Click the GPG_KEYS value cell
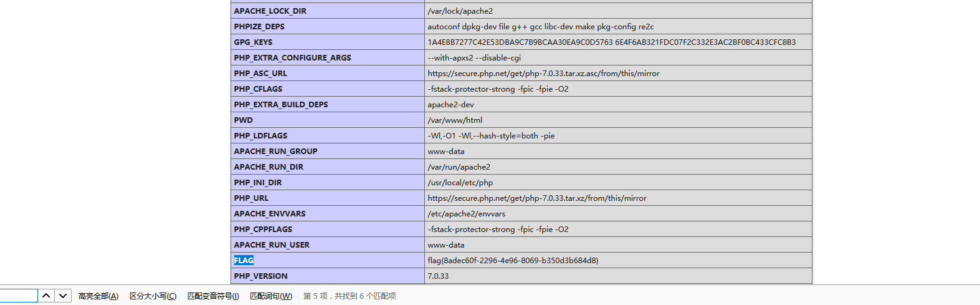The image size is (980, 305). point(611,42)
